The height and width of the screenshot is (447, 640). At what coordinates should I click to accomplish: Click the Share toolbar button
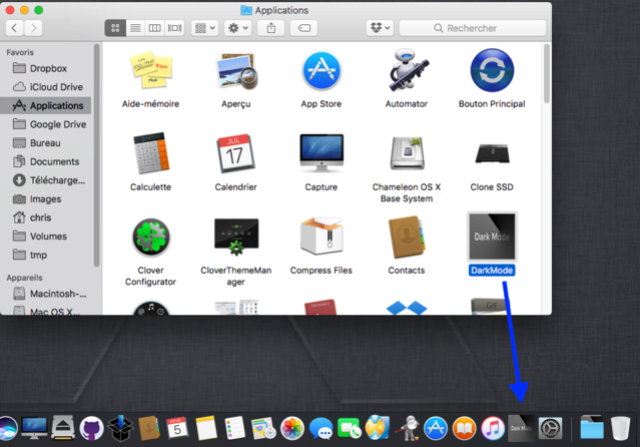271,28
